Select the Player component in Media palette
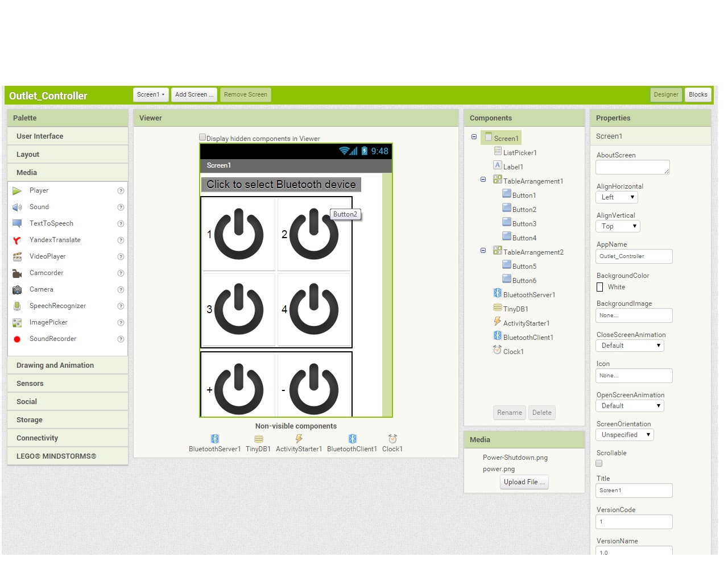Image resolution: width=728 pixels, height=582 pixels. click(x=39, y=190)
